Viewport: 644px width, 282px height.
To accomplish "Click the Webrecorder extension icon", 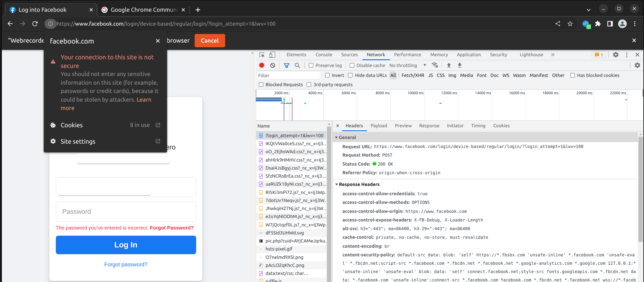I will 586,24.
